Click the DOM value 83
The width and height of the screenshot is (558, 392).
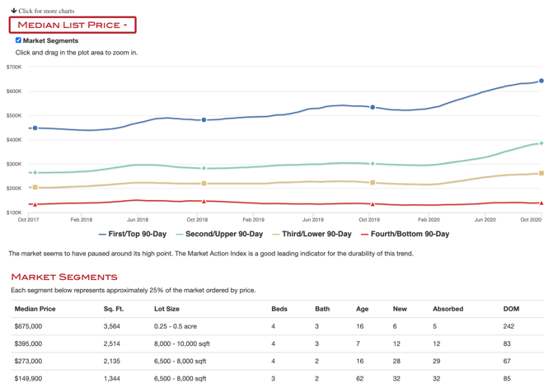(507, 343)
